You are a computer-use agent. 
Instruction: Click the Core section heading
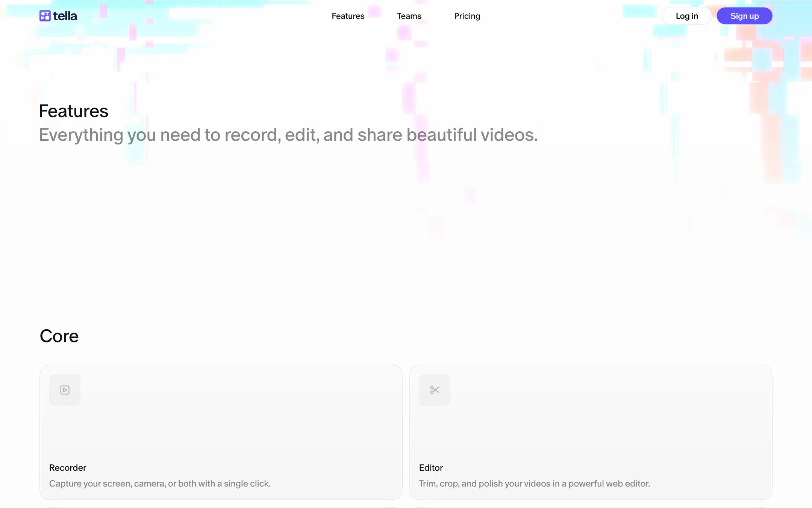[59, 336]
